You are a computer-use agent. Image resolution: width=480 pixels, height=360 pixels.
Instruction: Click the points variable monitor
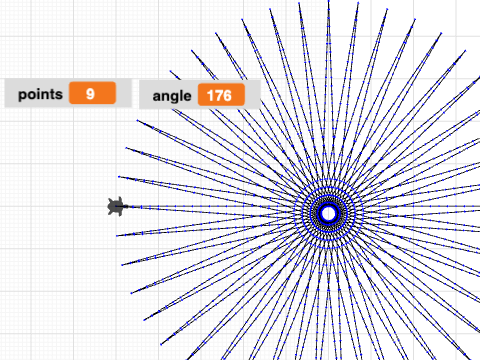(68, 93)
